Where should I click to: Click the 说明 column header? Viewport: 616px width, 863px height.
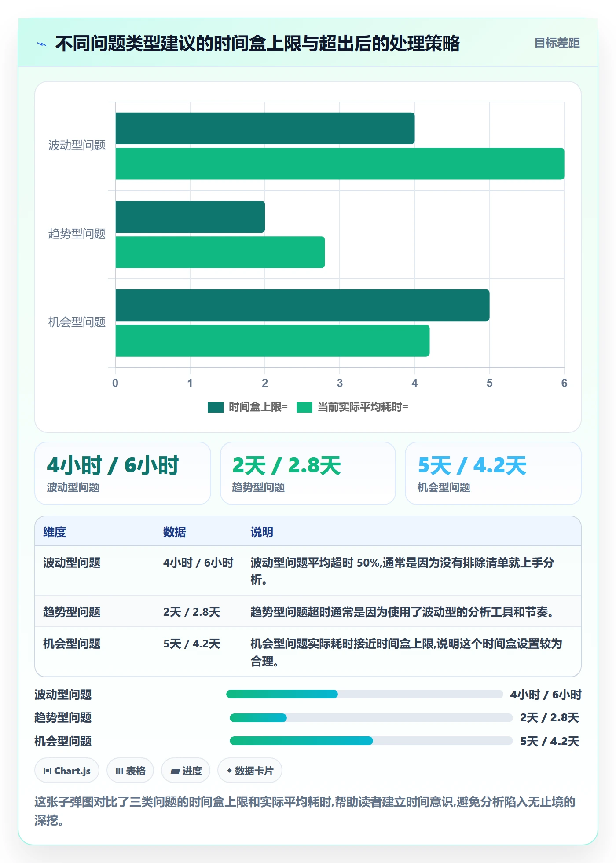pyautogui.click(x=262, y=532)
